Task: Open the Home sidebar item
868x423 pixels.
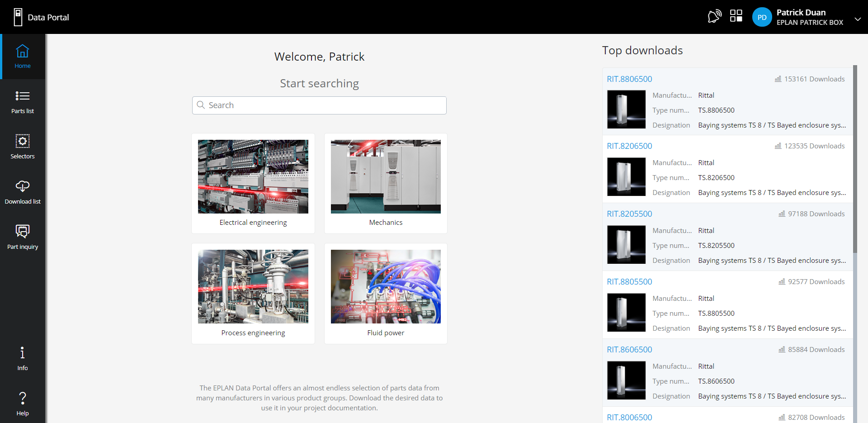Action: point(23,57)
